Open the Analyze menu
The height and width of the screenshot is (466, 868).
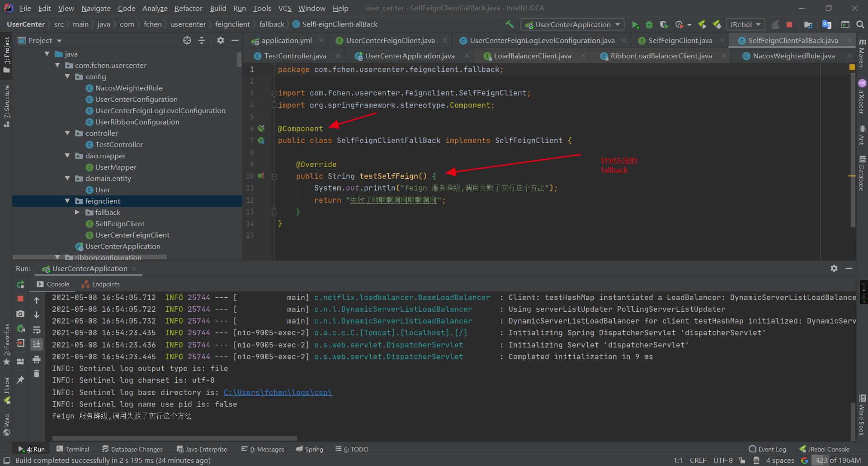155,8
